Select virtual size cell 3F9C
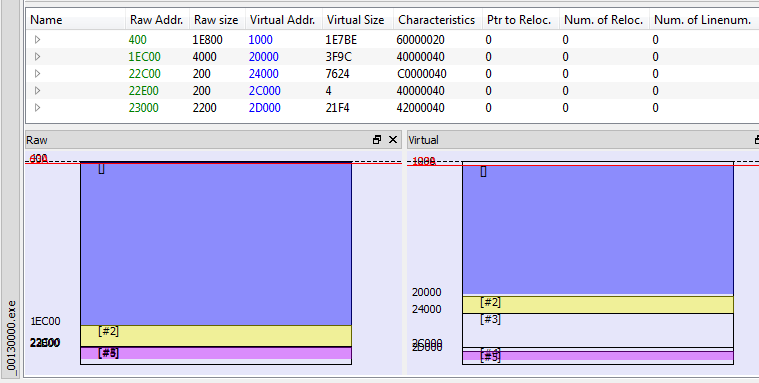This screenshot has height=383, width=759. coord(338,57)
